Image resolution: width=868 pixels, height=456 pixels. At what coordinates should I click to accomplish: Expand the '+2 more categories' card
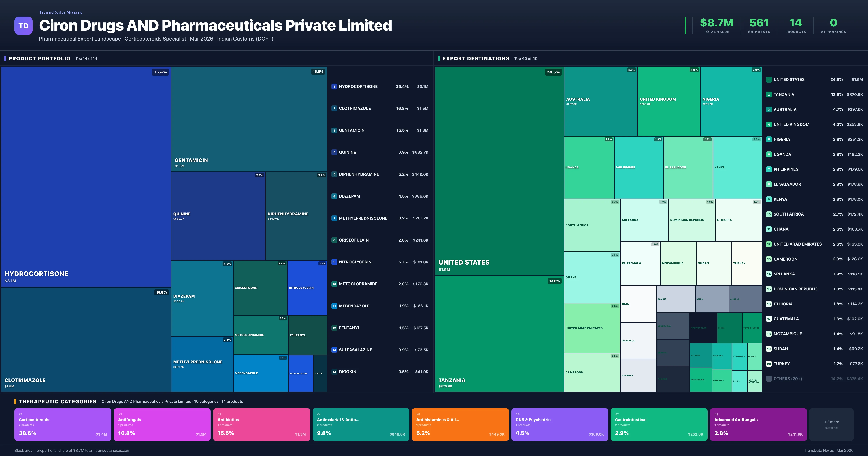(x=831, y=424)
